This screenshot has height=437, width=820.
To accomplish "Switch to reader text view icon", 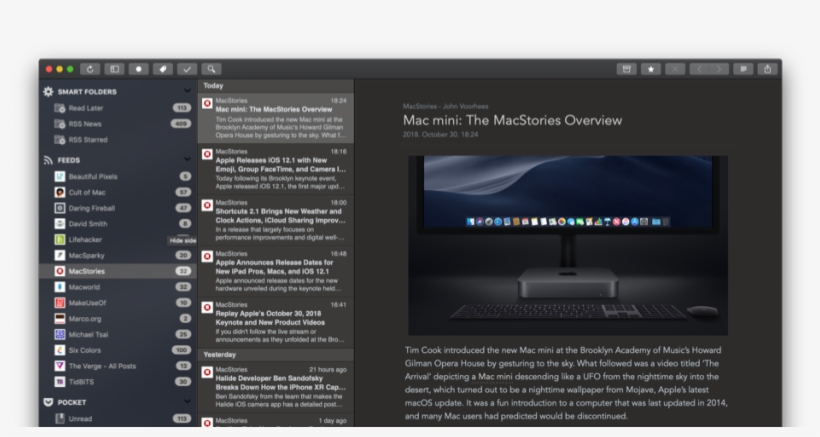I will [743, 69].
